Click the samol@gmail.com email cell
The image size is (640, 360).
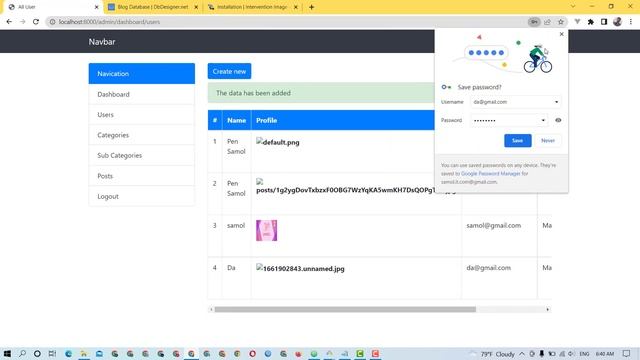click(x=493, y=225)
